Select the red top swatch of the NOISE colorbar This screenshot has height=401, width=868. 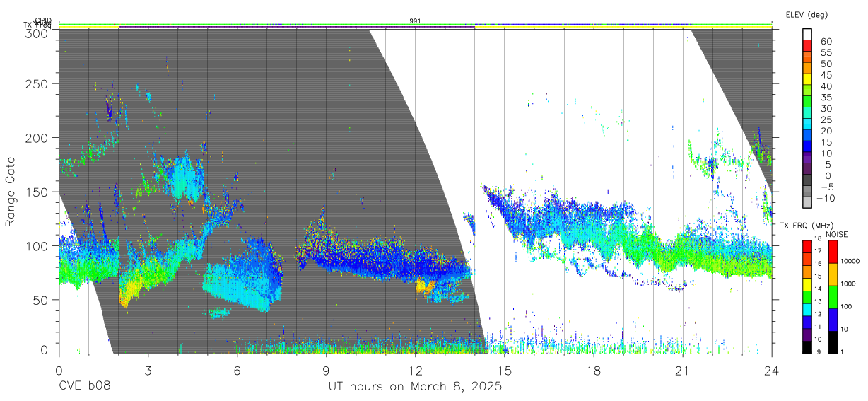(833, 252)
